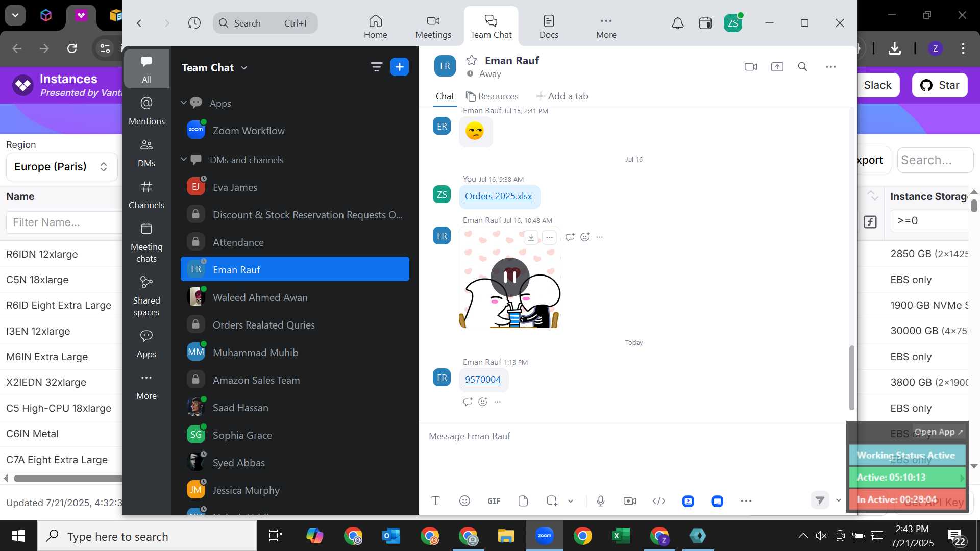Open Outlook from the taskbar
The image size is (980, 551).
click(x=391, y=536)
